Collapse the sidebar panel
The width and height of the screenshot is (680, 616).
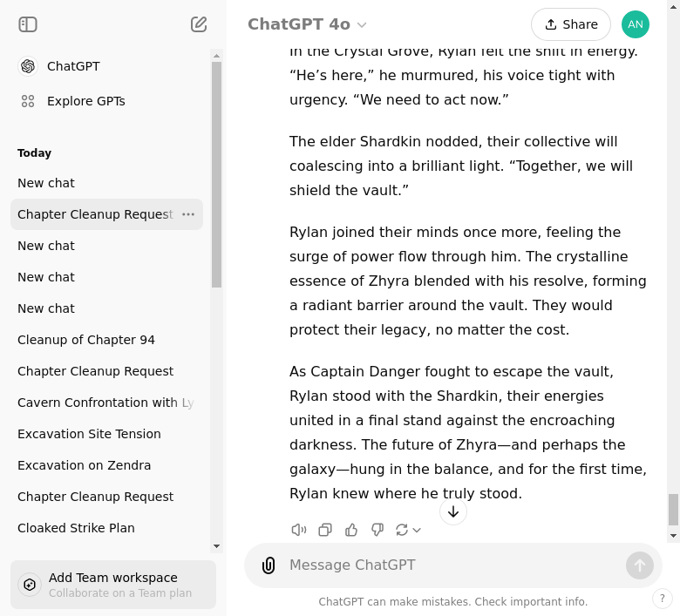28,24
